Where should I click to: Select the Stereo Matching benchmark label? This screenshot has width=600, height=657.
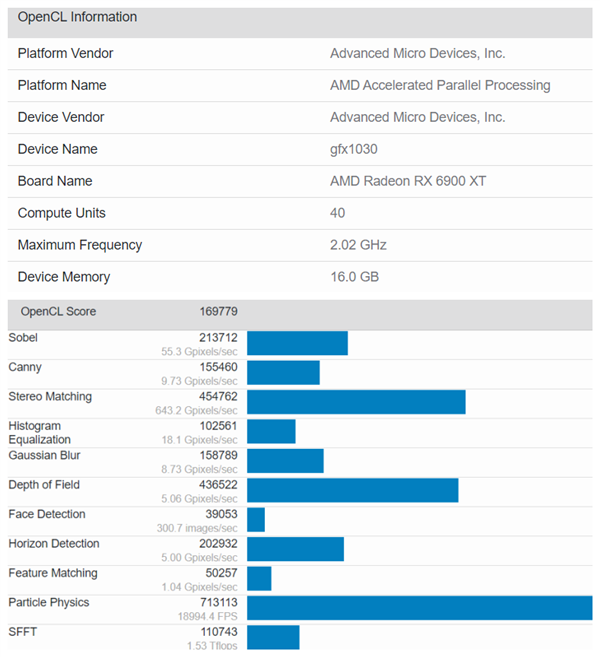pyautogui.click(x=50, y=397)
